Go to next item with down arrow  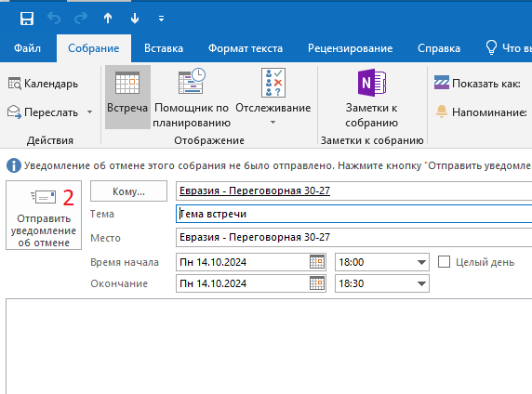[x=135, y=19]
